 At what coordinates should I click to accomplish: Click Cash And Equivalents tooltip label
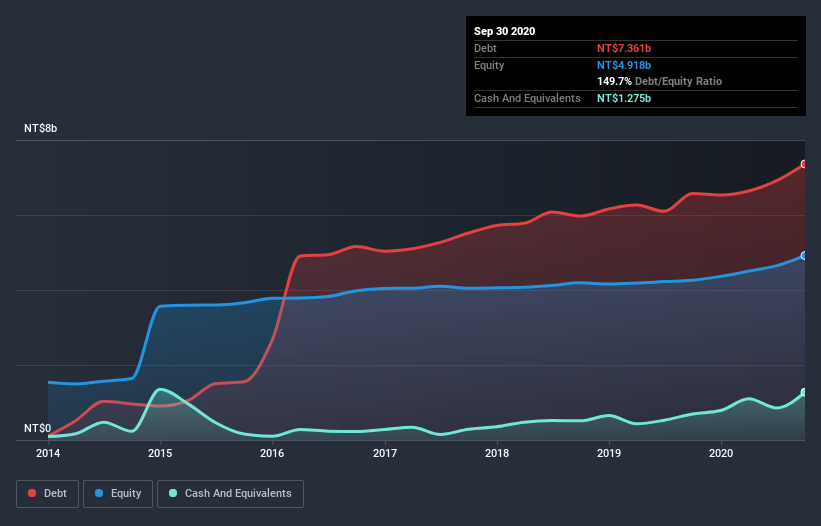527,98
